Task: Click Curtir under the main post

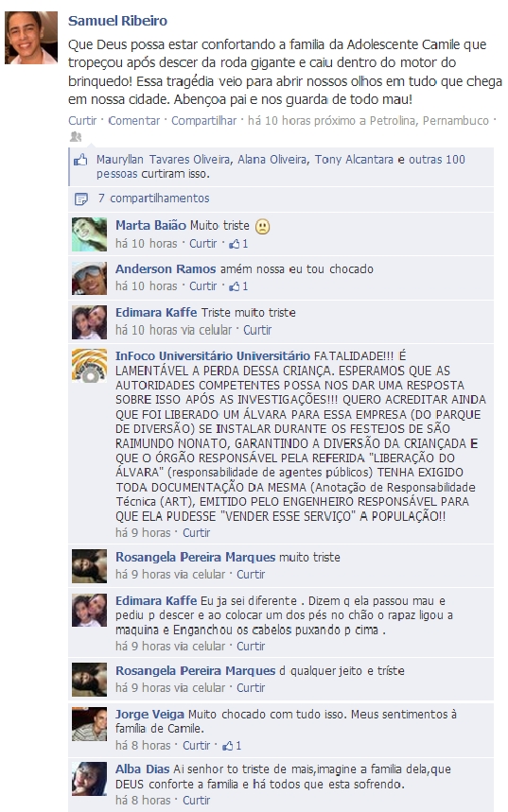Action: coord(82,121)
